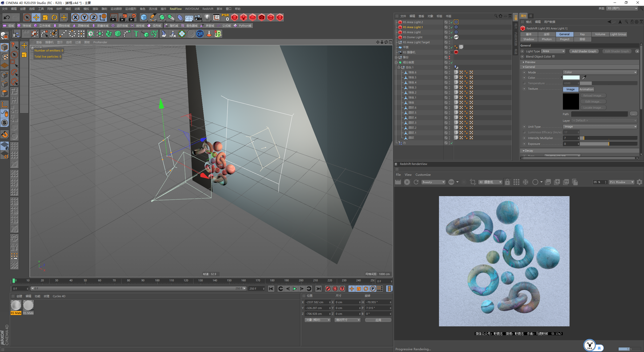
Task: Open the Unit Type Image dropdown
Action: [x=600, y=127]
